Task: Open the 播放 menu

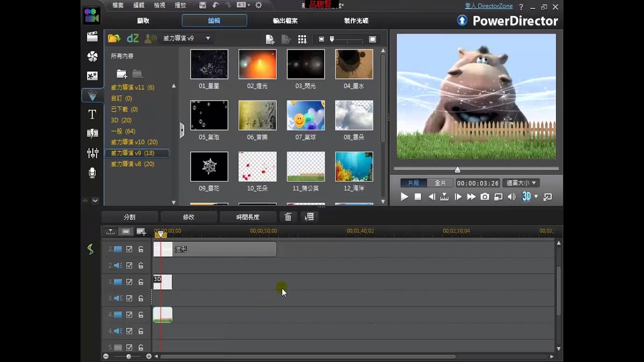Action: pos(180,6)
